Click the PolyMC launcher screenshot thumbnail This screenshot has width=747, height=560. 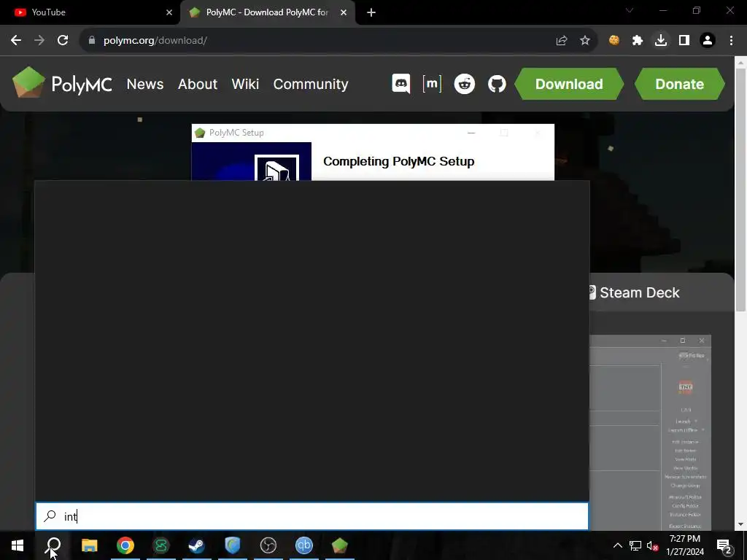pos(650,432)
